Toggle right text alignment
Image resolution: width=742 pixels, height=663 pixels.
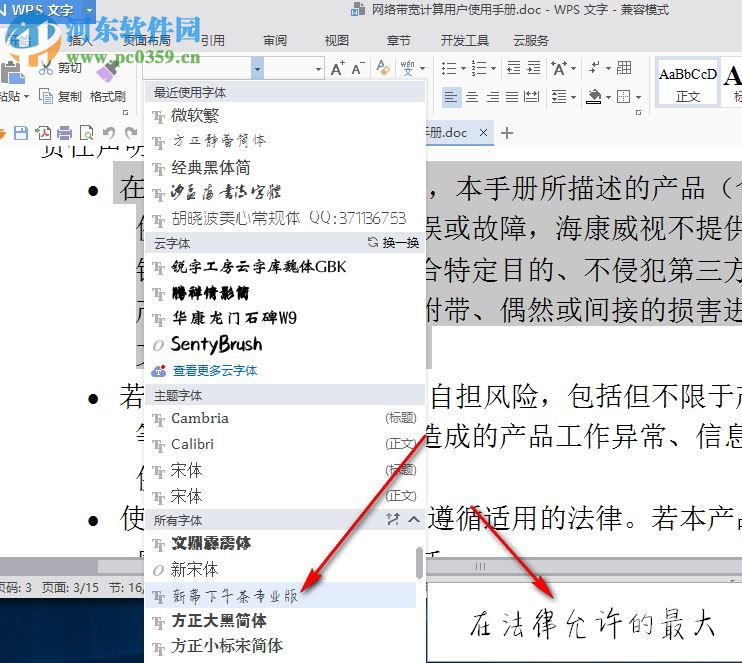(x=493, y=97)
